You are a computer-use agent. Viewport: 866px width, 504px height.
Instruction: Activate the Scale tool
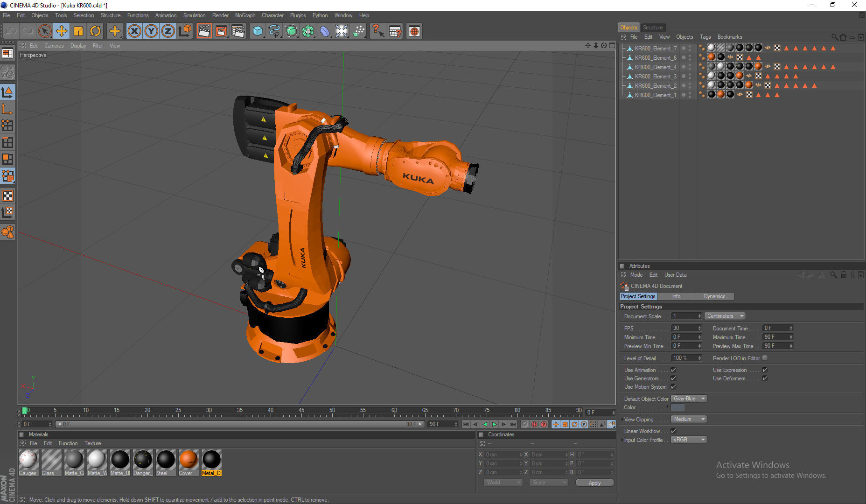click(x=78, y=31)
